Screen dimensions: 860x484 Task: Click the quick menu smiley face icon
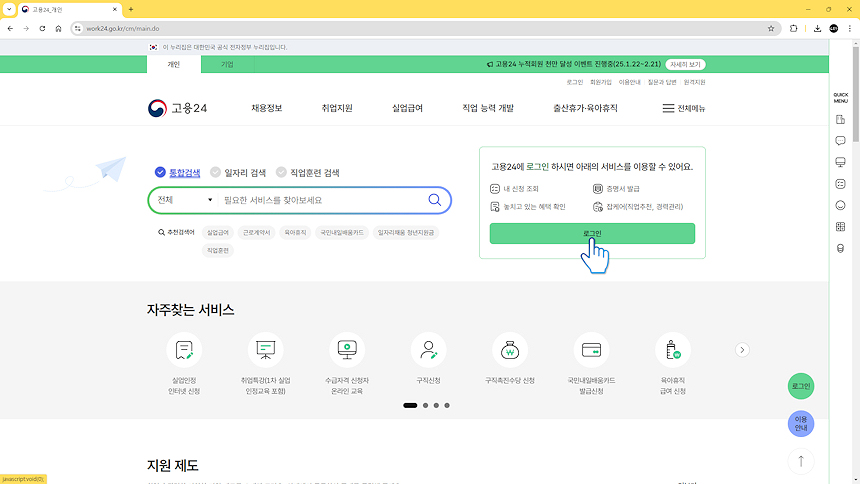840,205
